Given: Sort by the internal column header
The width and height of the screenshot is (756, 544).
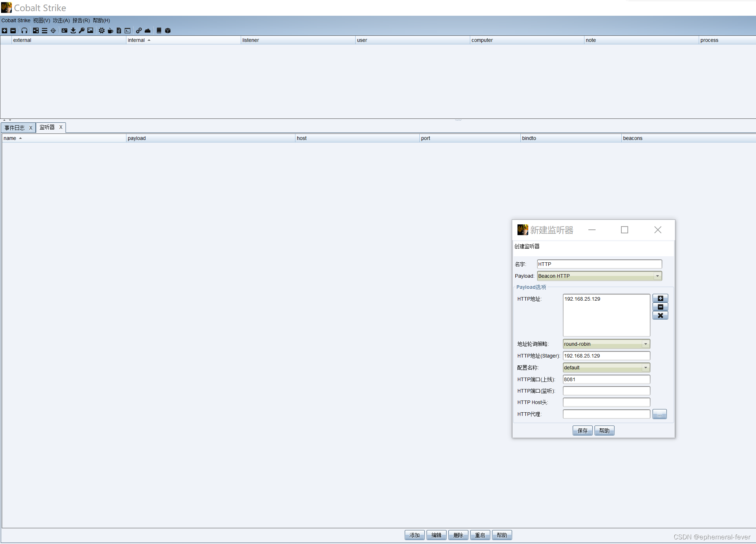Looking at the screenshot, I should [x=183, y=40].
